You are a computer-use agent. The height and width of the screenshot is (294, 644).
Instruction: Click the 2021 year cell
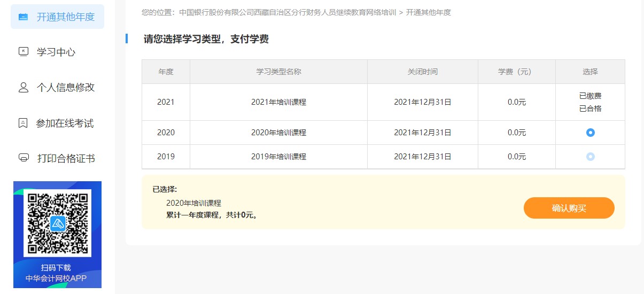click(166, 102)
